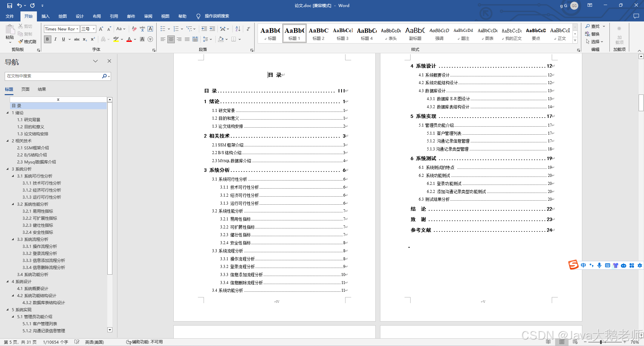The image size is (644, 346).
Task: Switch to the 页面 tab in navigation pane
Action: click(x=25, y=89)
